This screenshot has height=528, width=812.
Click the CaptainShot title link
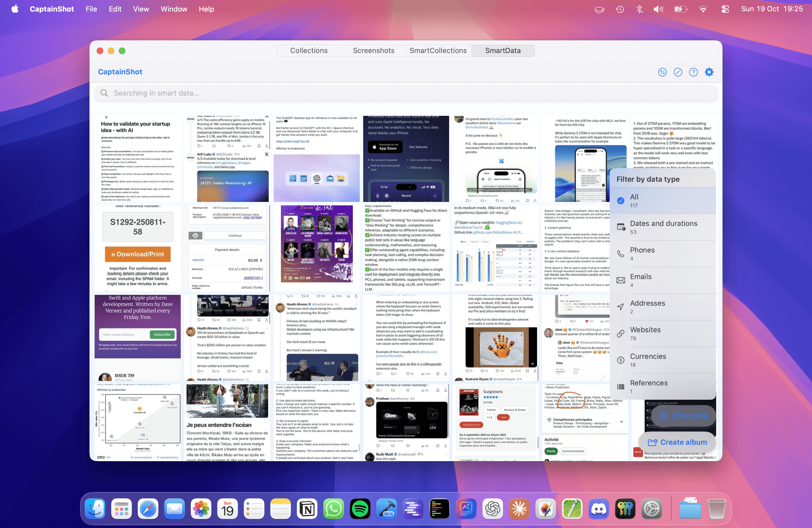[x=120, y=72]
